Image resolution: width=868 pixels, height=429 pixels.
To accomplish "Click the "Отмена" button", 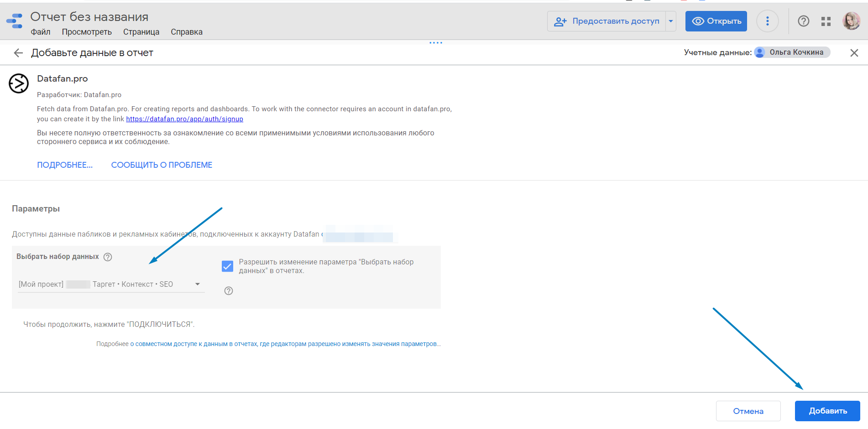I will [748, 411].
